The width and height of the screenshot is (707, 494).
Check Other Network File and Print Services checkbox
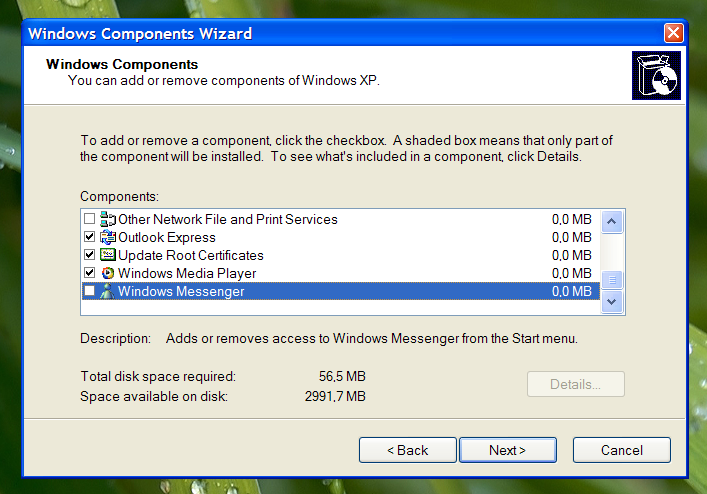[x=89, y=219]
